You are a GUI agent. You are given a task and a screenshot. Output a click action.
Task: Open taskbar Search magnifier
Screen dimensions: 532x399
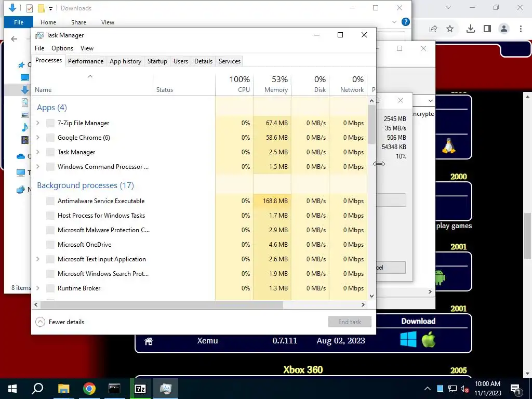[x=37, y=389]
